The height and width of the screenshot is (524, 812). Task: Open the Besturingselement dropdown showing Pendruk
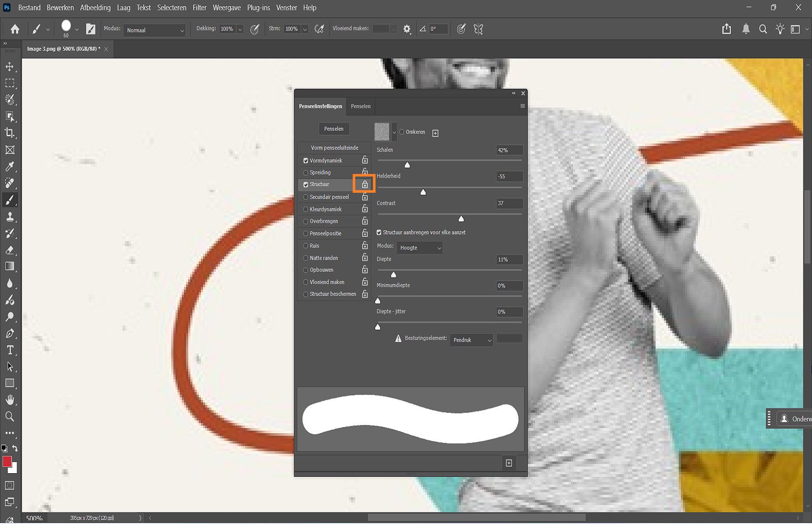(x=471, y=340)
